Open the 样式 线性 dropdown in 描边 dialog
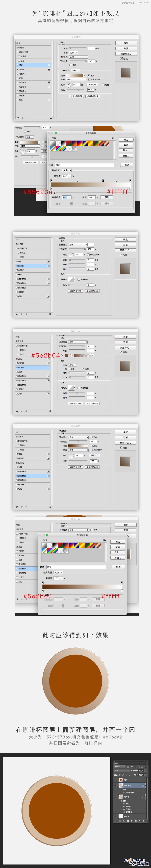 click(x=76, y=80)
